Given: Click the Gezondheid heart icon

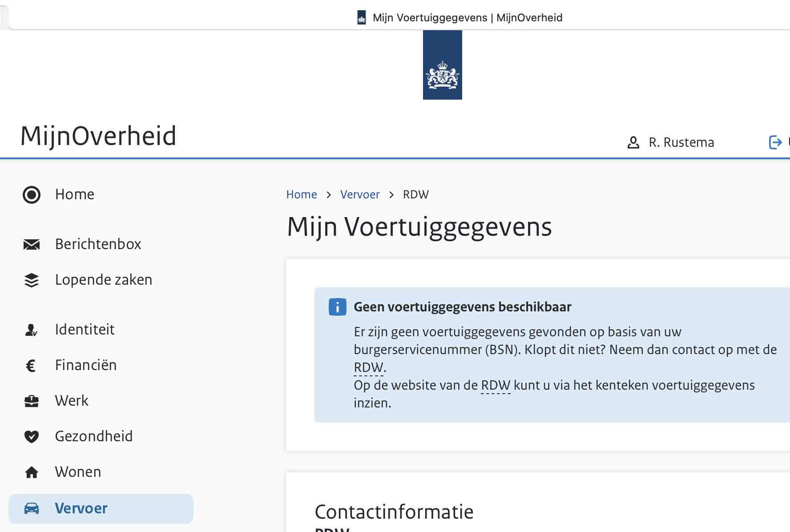Looking at the screenshot, I should [32, 436].
